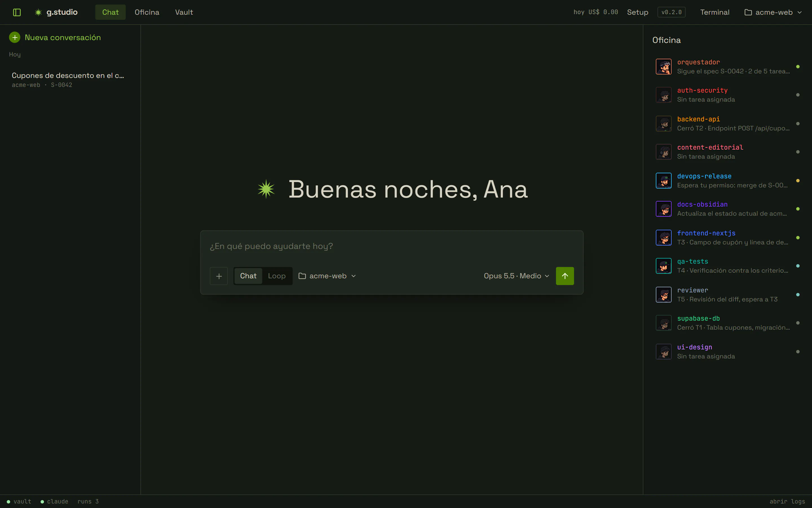
Task: Click the orquestador green status dot
Action: click(x=798, y=67)
